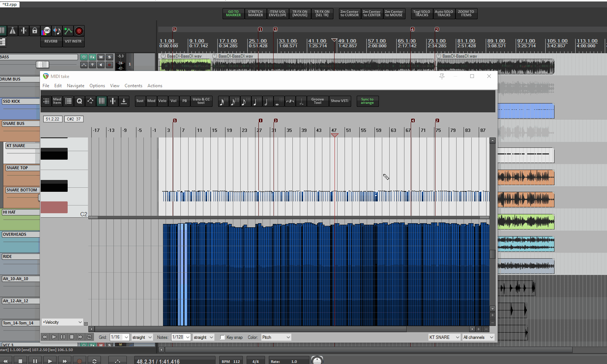Click the metronome icon in main toolbar
The height and width of the screenshot is (364, 607).
13,31
